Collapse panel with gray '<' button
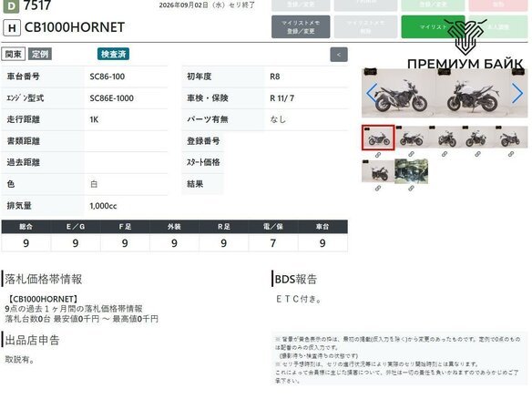 [x=339, y=55]
